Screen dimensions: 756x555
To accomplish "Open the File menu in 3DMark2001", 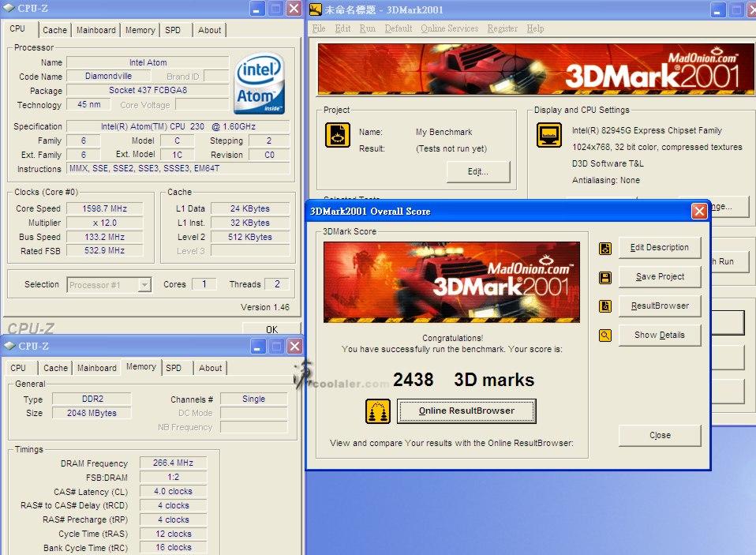I will coord(319,28).
